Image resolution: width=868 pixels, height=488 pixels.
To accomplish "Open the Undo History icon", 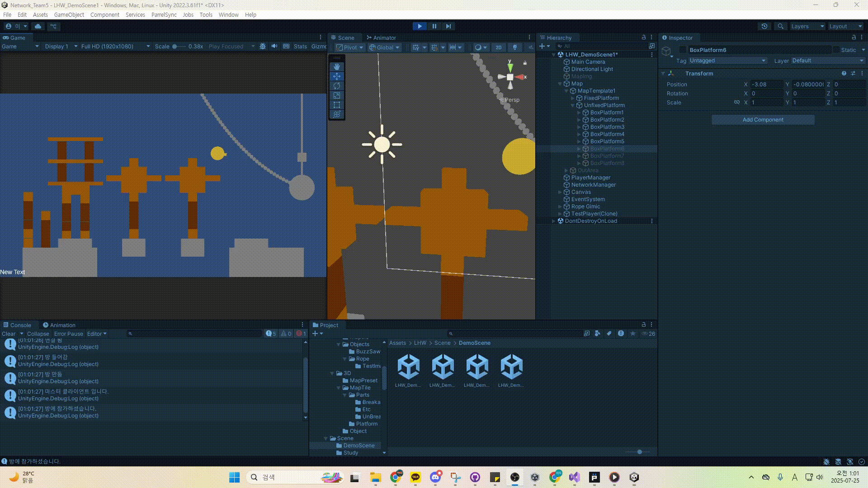I will pos(764,26).
